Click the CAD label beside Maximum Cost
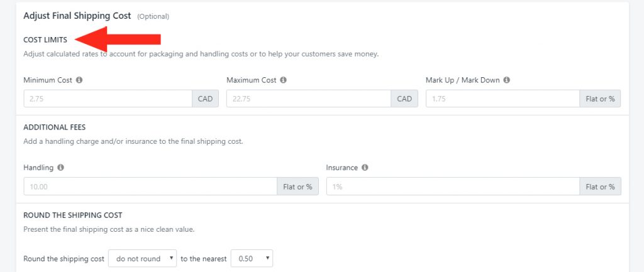Viewport: 644px width, 272px height. (404, 99)
